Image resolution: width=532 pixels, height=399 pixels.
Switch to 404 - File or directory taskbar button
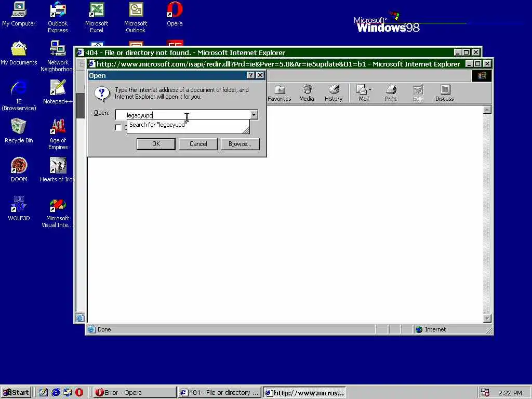[220, 393]
